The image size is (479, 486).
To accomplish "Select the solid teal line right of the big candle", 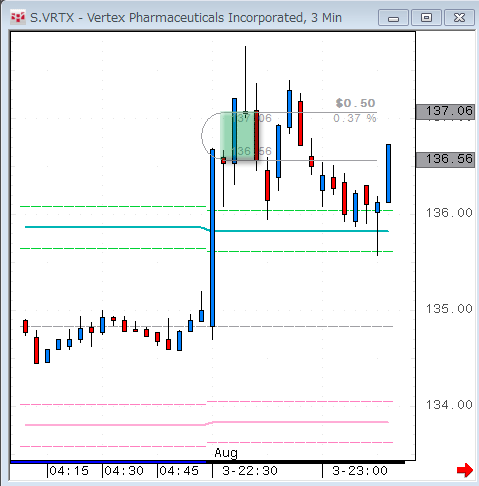I will [x=302, y=231].
